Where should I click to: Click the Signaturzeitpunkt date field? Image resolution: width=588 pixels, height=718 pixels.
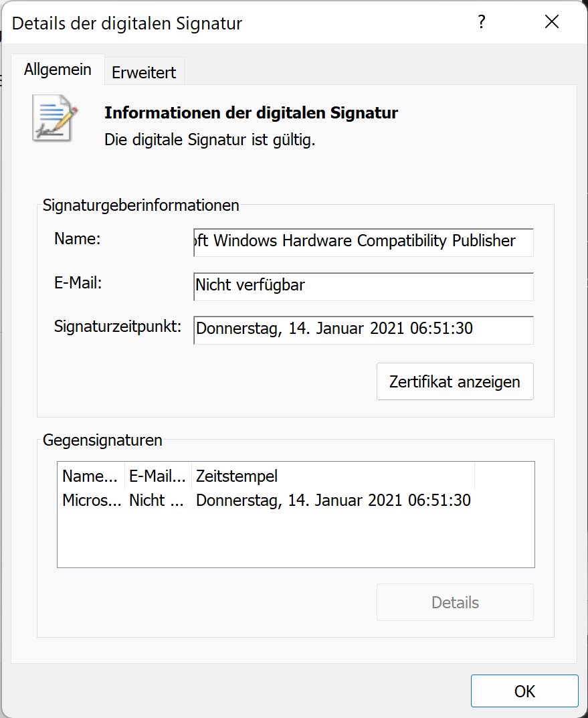tap(363, 330)
